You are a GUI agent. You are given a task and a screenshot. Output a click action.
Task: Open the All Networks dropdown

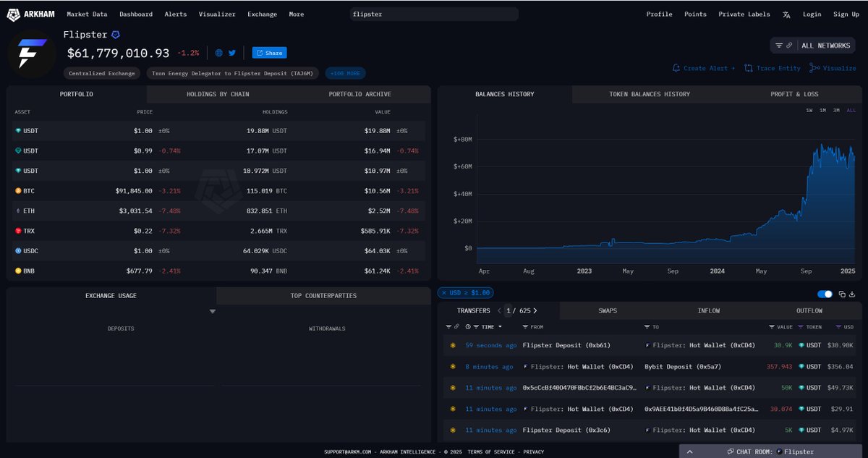point(825,46)
